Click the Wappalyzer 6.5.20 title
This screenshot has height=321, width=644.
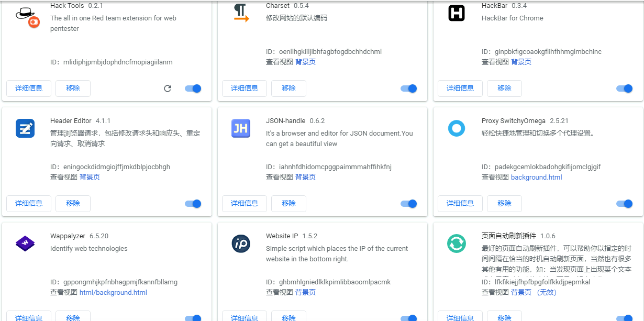[80, 236]
